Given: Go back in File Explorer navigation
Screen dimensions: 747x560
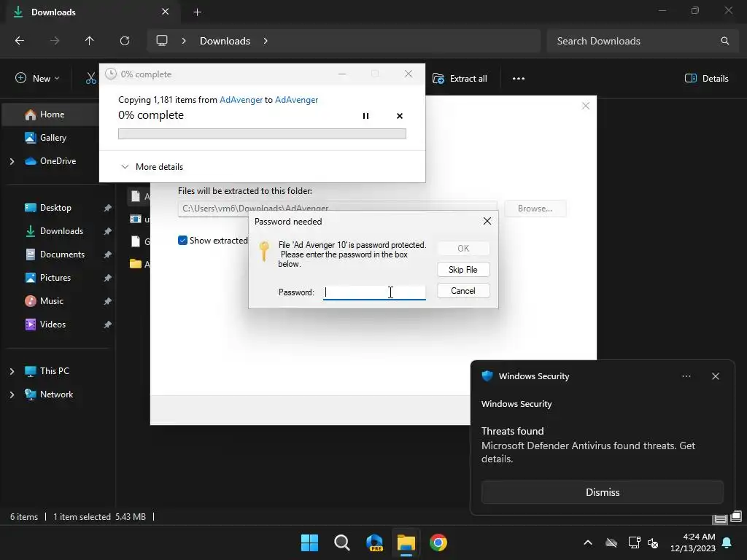Looking at the screenshot, I should coord(20,41).
